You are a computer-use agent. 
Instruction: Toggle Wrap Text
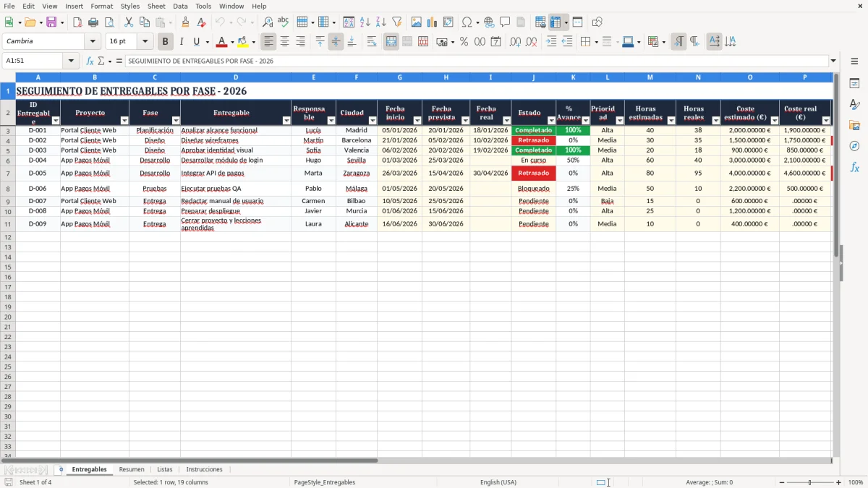coord(372,42)
